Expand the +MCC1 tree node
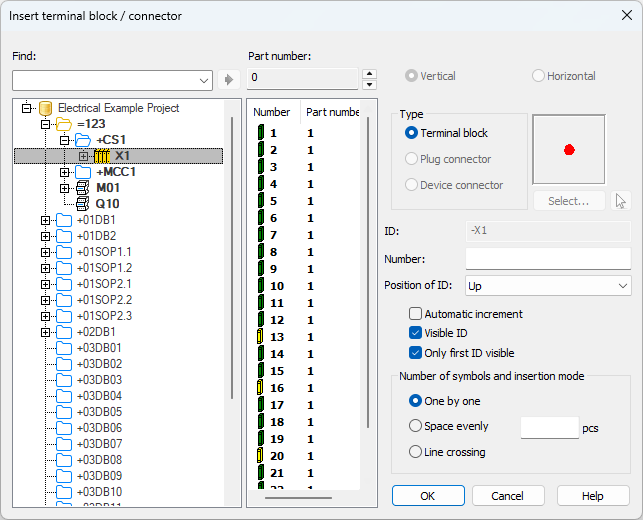 tap(65, 172)
